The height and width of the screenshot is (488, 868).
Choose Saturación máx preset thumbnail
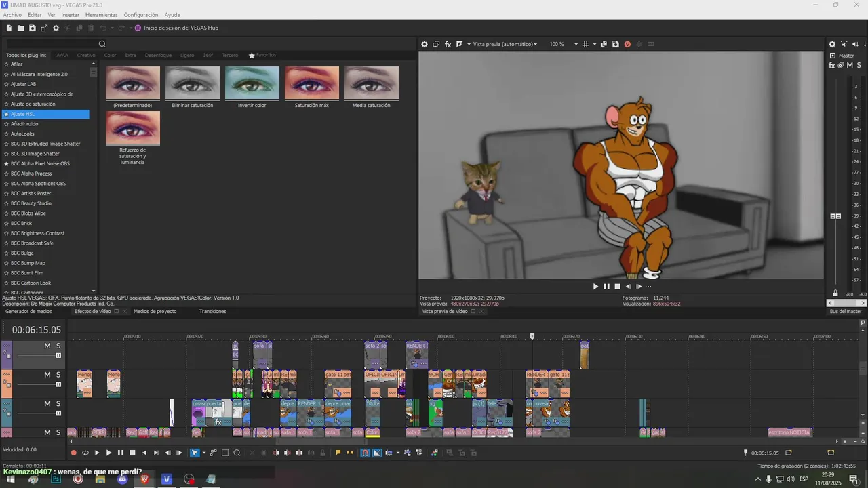click(312, 83)
